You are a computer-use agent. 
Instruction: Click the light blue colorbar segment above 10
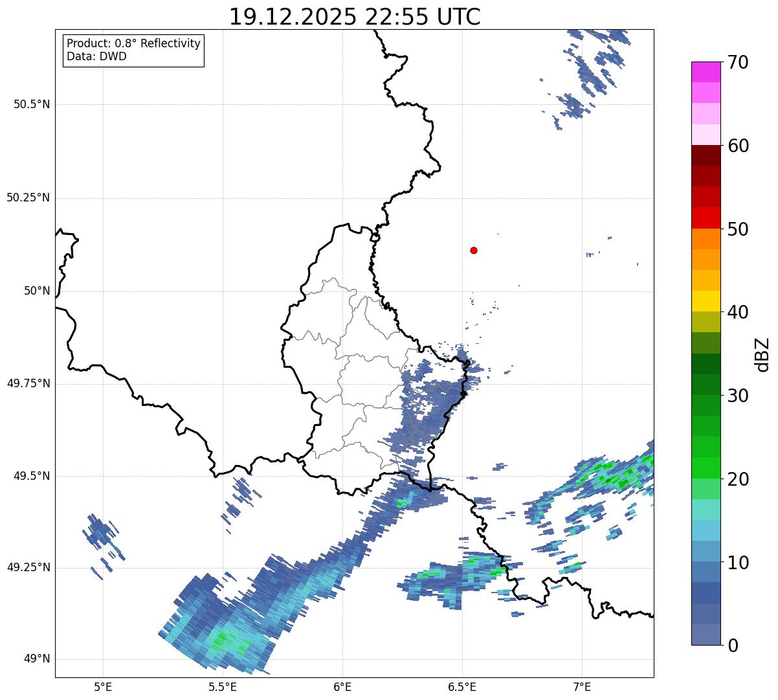[x=706, y=551]
